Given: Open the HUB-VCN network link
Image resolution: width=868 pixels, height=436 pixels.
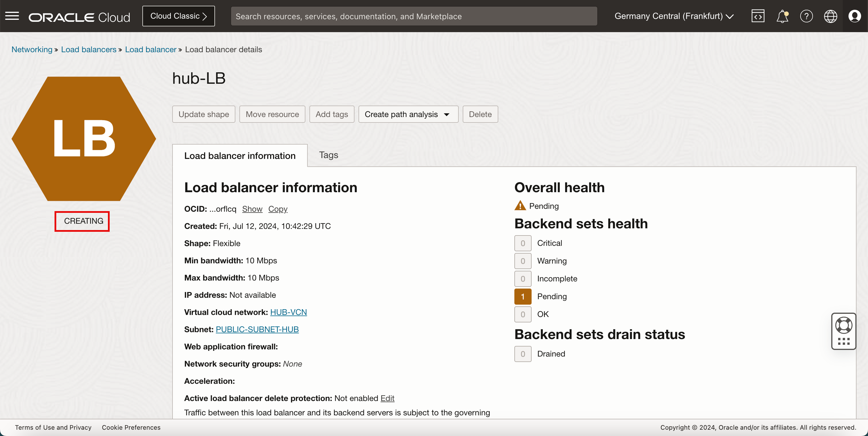Looking at the screenshot, I should coord(288,312).
